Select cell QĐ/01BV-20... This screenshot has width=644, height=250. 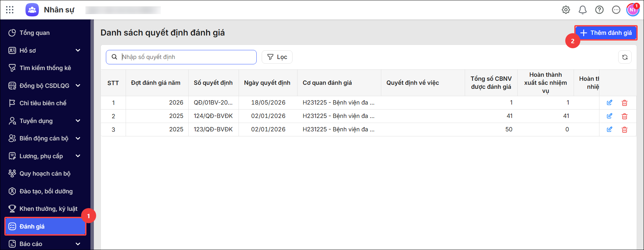(213, 103)
